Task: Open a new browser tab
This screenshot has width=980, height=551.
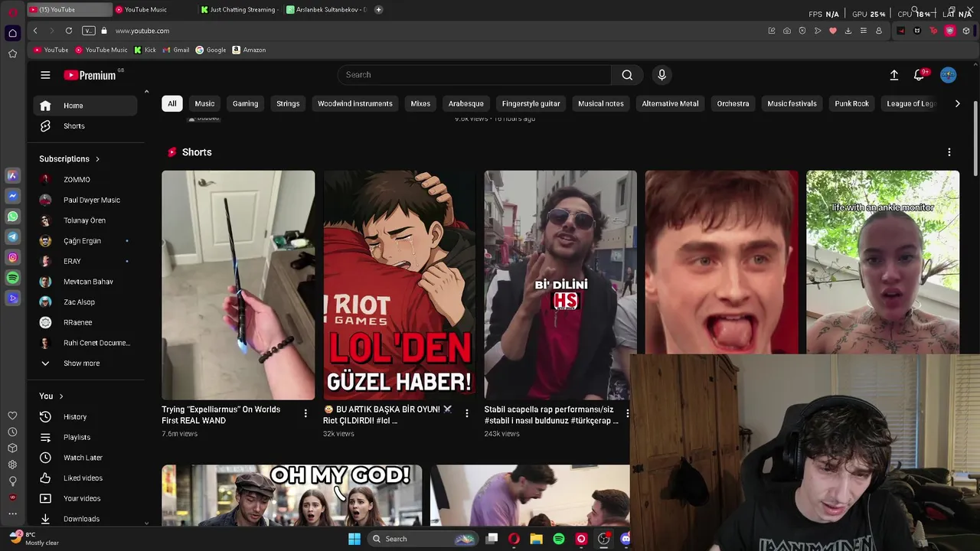Action: tap(378, 10)
